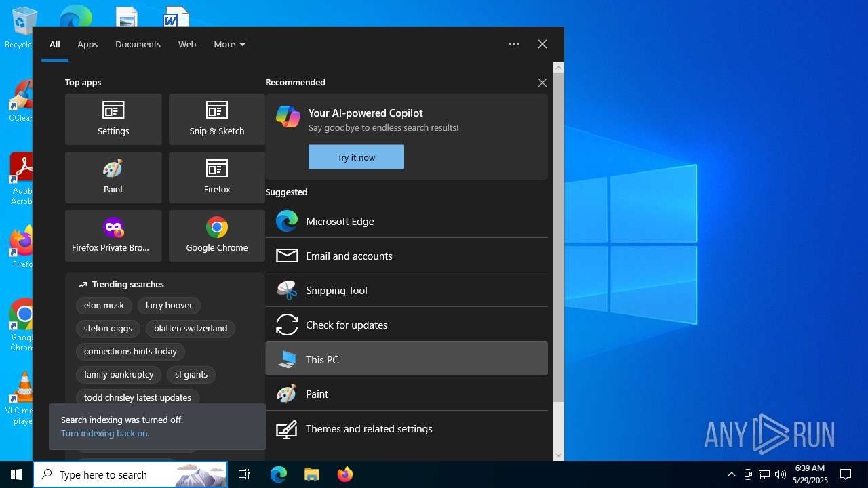Search todd chrisley latest updates
Screen dimensions: 868x488
pos(138,398)
